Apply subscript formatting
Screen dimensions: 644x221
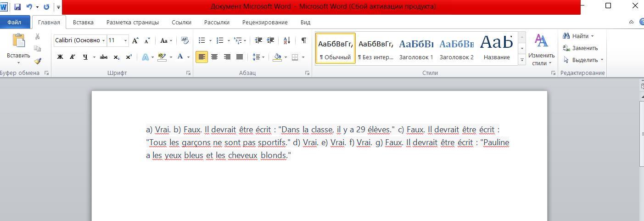[x=117, y=57]
